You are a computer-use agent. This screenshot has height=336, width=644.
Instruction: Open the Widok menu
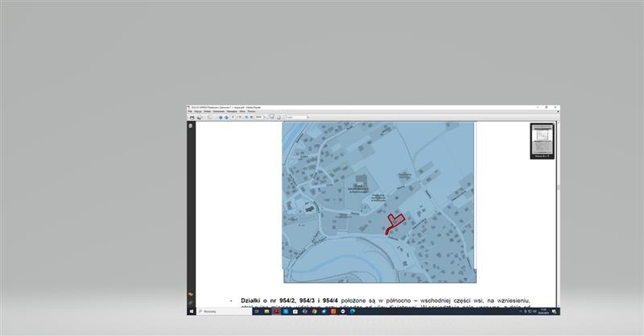208,111
